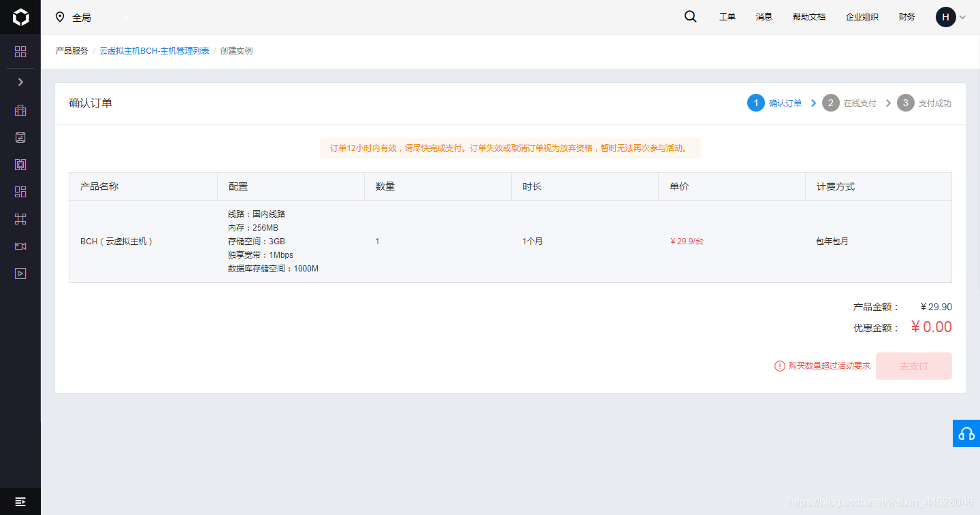The width and height of the screenshot is (980, 515).
Task: Click the 购买数量超过活动要求 warning text
Action: (829, 366)
